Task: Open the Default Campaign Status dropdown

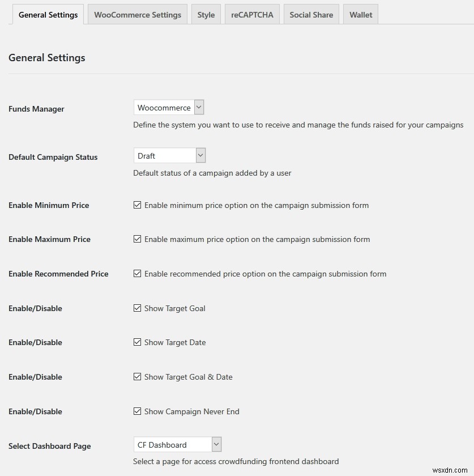Action: 169,156
